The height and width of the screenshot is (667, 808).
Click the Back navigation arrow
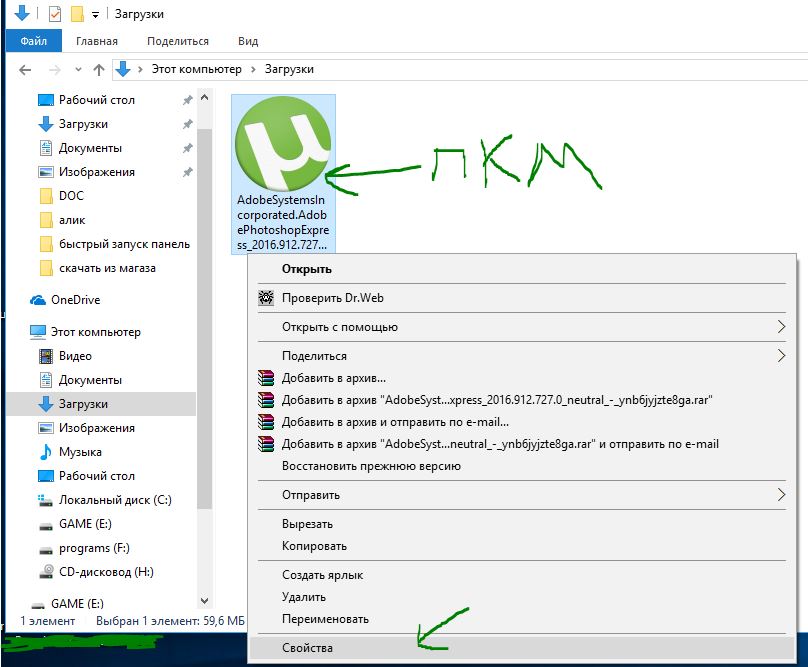point(25,70)
